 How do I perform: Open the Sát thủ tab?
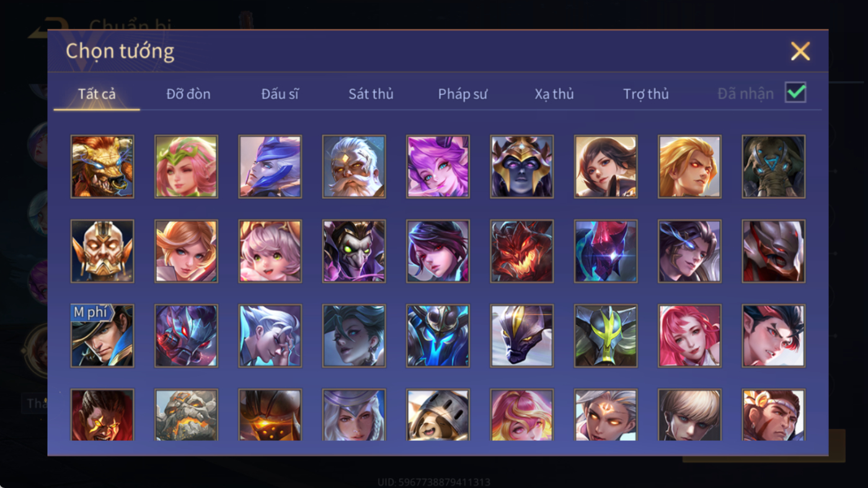(x=371, y=94)
